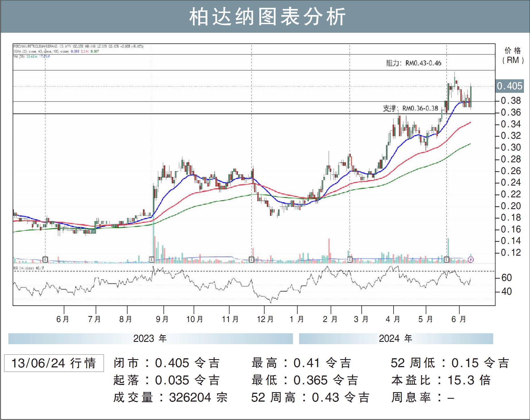Click the 2023 年 year bar
Image resolution: width=530 pixels, height=420 pixels.
tap(151, 339)
